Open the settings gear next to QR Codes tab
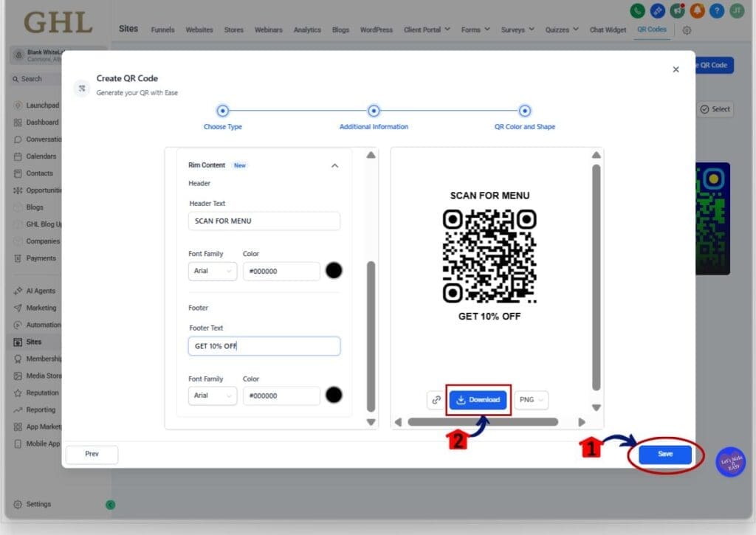The image size is (756, 535). (x=687, y=30)
